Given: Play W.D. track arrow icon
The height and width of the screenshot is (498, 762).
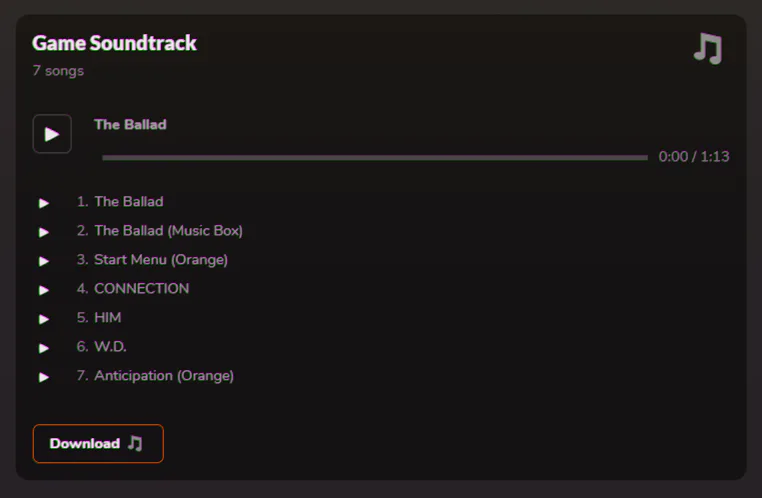Looking at the screenshot, I should (44, 348).
